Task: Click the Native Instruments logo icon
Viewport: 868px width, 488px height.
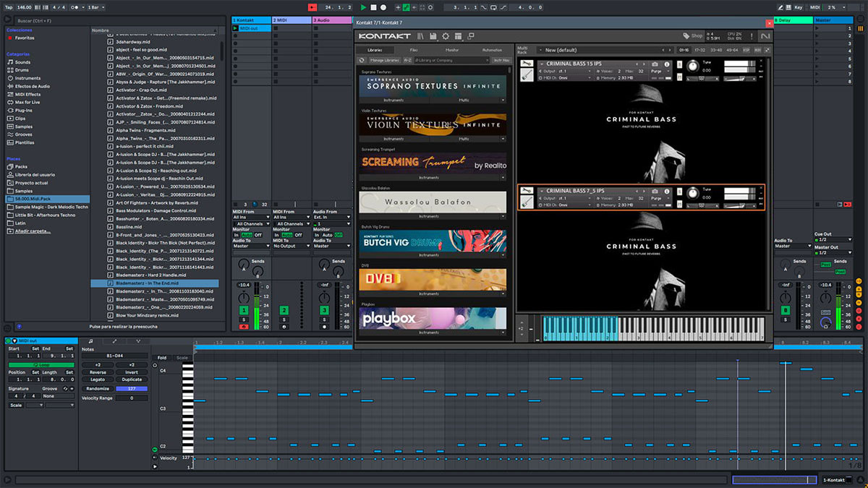Action: tap(765, 36)
